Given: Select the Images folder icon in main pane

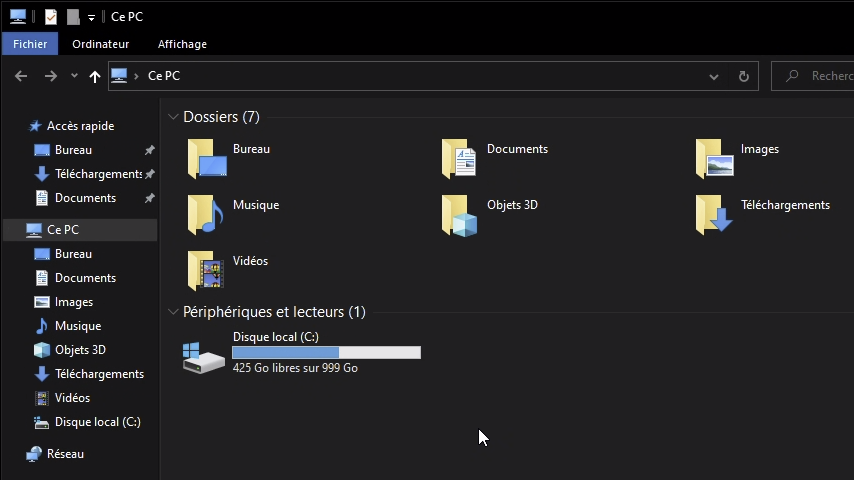Looking at the screenshot, I should (x=715, y=159).
